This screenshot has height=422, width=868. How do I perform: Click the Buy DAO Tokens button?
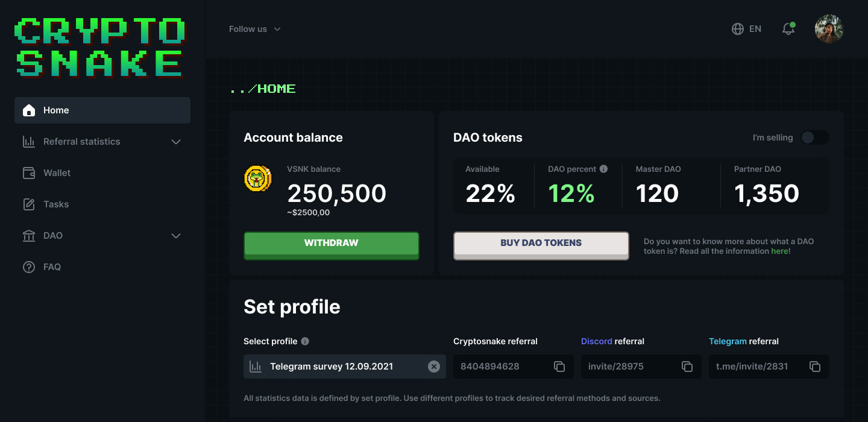[x=541, y=244]
